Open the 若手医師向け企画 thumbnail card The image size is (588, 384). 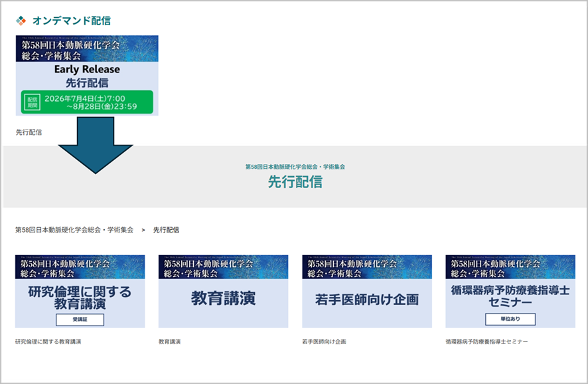tap(367, 291)
